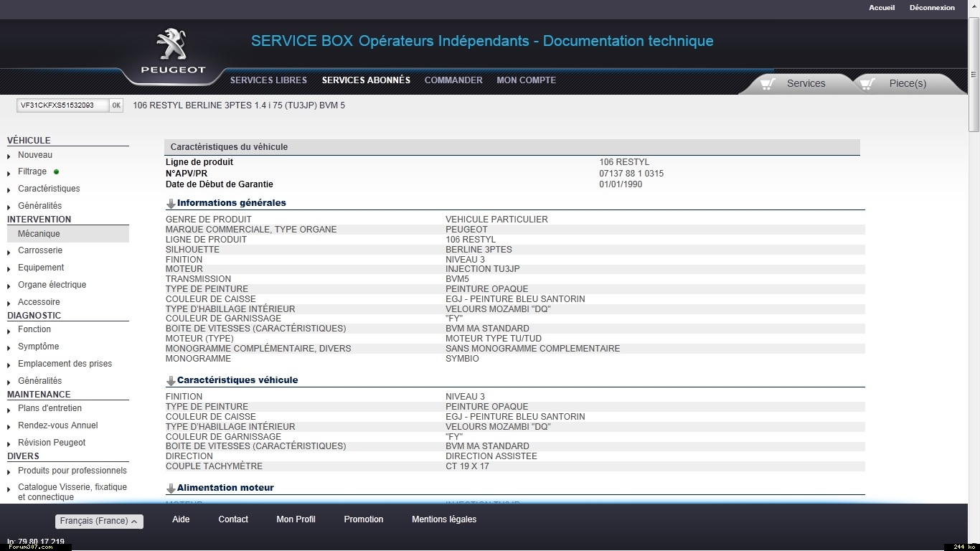Open the MON COMPTE menu
The width and height of the screenshot is (980, 551).
(x=527, y=80)
